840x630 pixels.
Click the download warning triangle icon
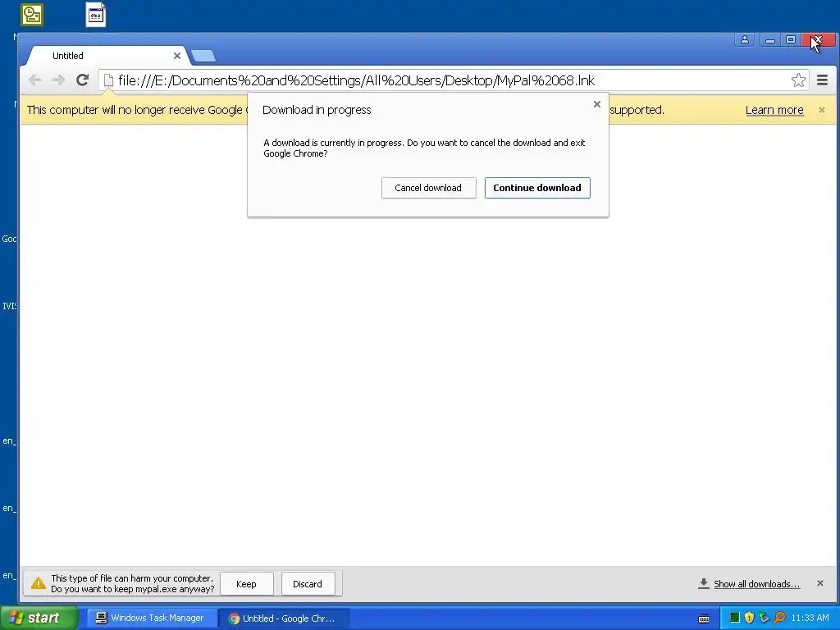(x=38, y=583)
